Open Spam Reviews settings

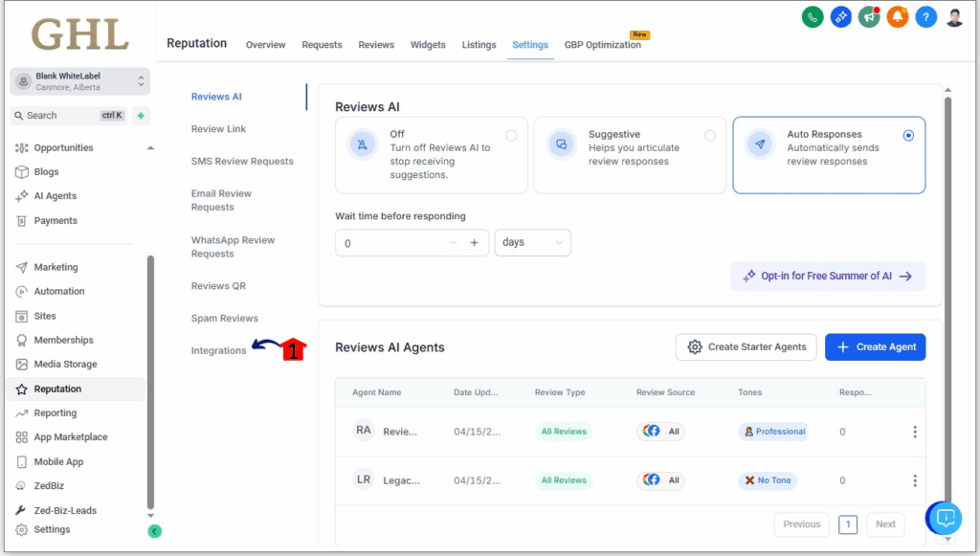pos(225,318)
